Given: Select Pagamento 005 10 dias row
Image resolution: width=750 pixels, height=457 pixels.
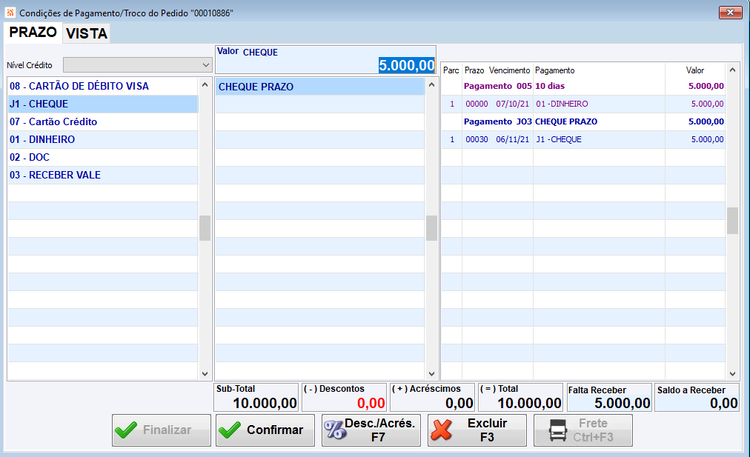Looking at the screenshot, I should [x=583, y=86].
